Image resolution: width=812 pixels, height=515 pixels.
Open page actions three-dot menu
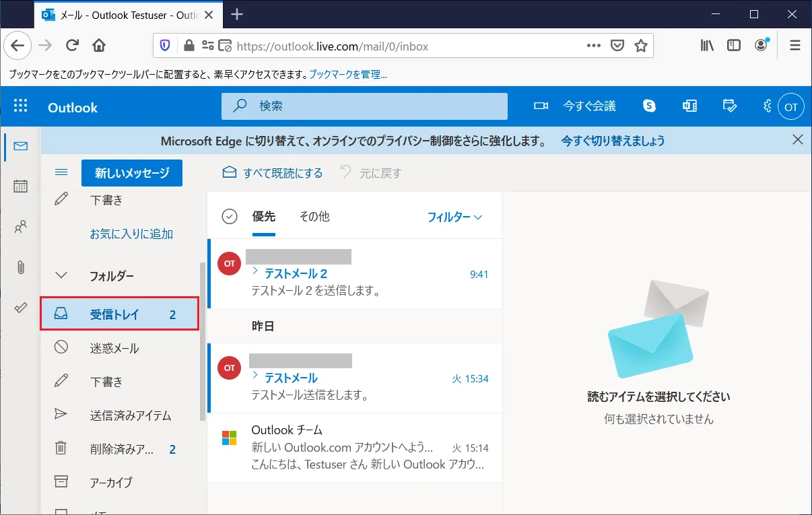[x=593, y=46]
